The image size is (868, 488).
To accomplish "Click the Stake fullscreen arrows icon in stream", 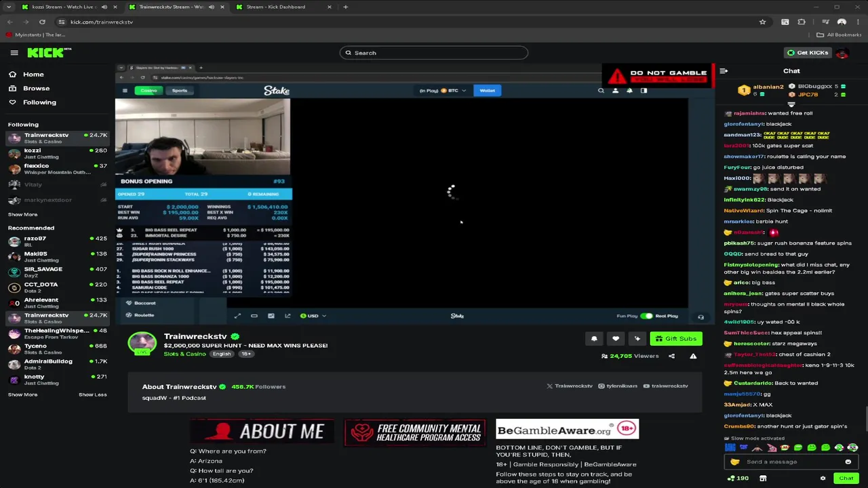I will (237, 316).
